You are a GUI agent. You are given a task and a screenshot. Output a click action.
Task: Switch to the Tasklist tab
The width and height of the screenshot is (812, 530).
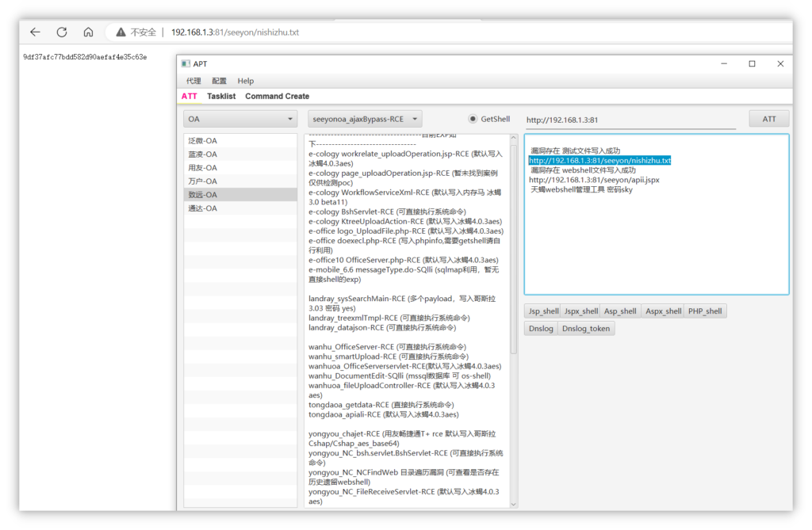tap(221, 97)
